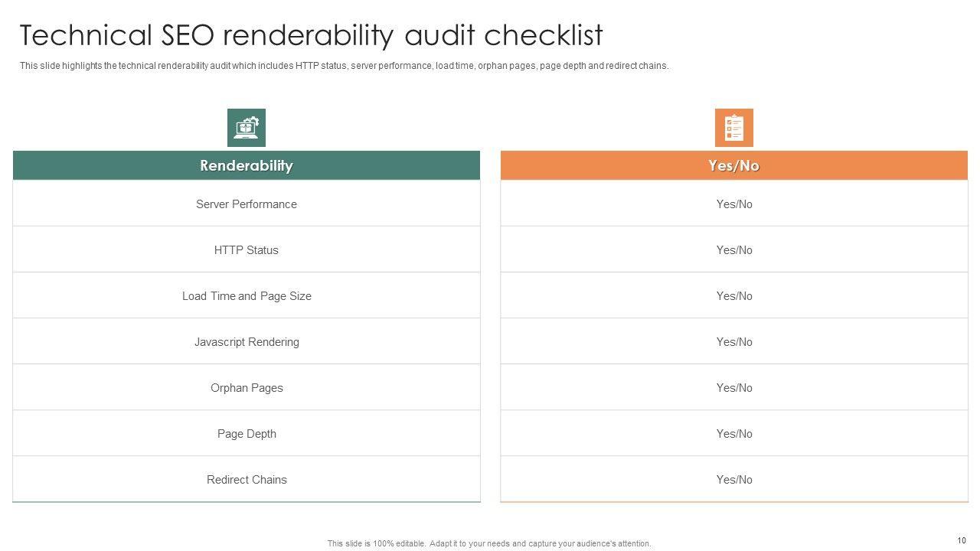This screenshot has height=551, width=980.
Task: Click Yes/No in the Server Performance row
Action: pyautogui.click(x=734, y=204)
